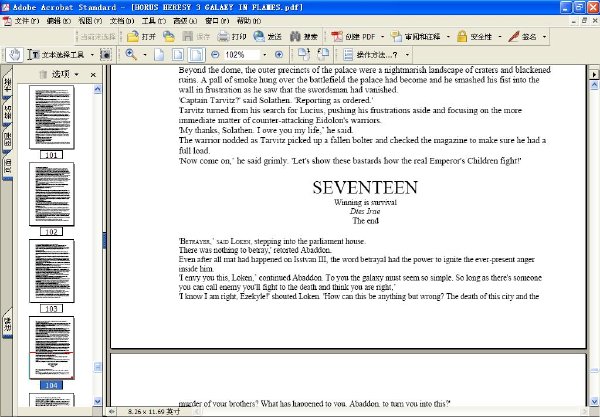The height and width of the screenshot is (417, 600).
Task: Click the Open (打开) button
Action: 141,36
